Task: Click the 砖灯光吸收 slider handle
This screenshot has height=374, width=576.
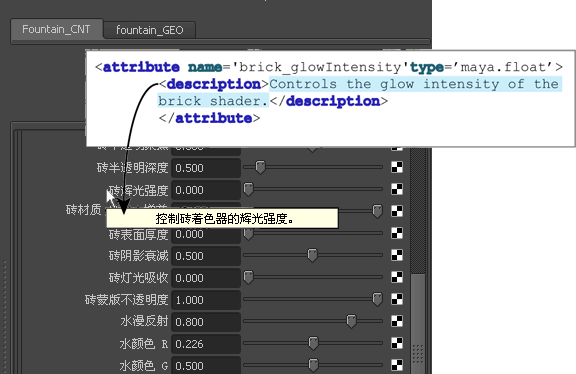Action: point(248,277)
